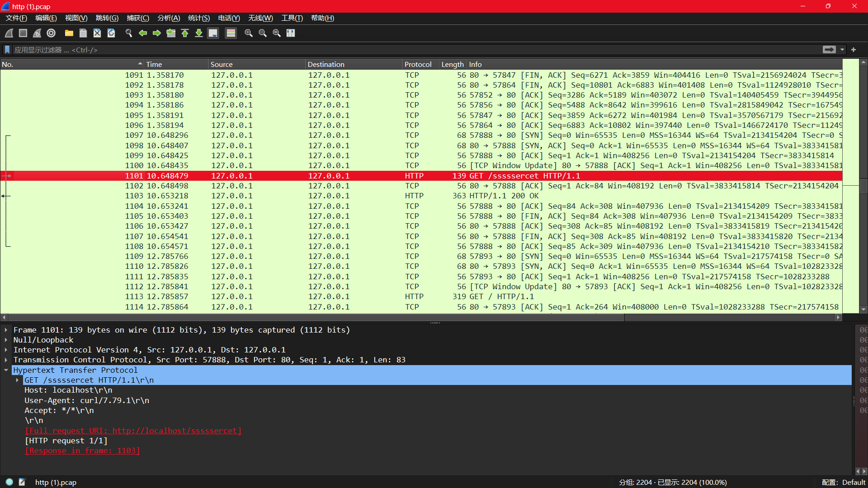Close the capture file icon
Image resolution: width=868 pixels, height=488 pixels.
pos(97,33)
